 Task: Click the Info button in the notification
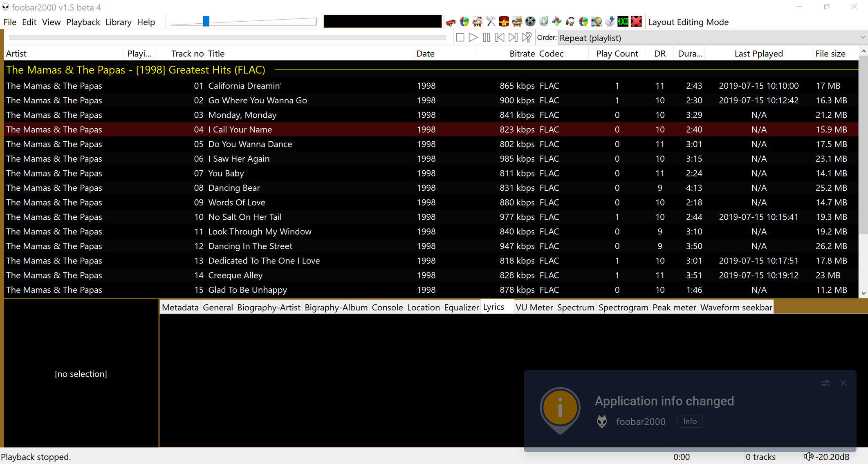pos(690,422)
